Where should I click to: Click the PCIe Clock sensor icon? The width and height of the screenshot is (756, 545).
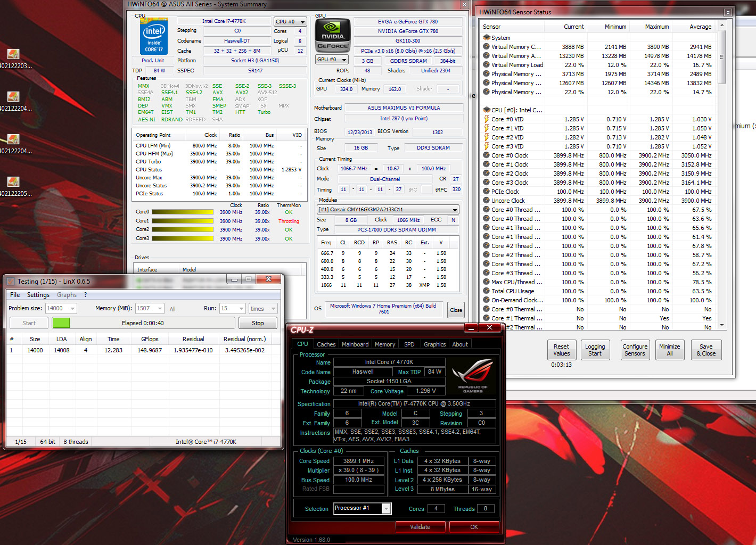pyautogui.click(x=486, y=192)
